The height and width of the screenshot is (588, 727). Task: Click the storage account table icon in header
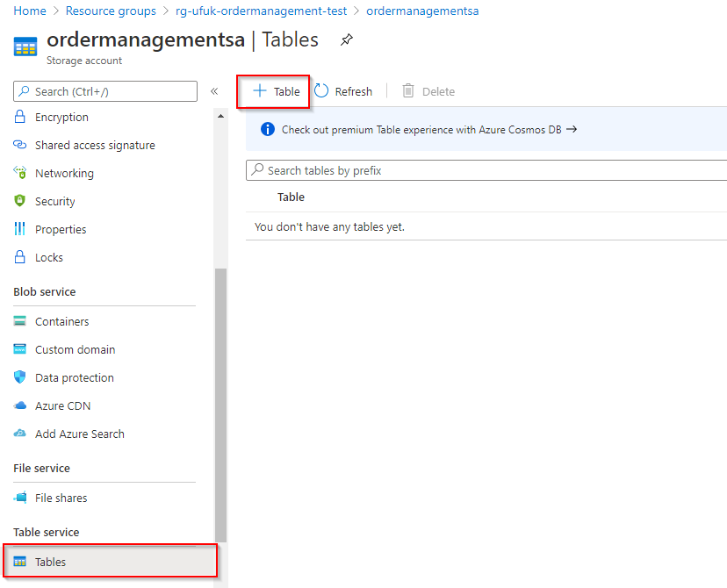pyautogui.click(x=25, y=47)
